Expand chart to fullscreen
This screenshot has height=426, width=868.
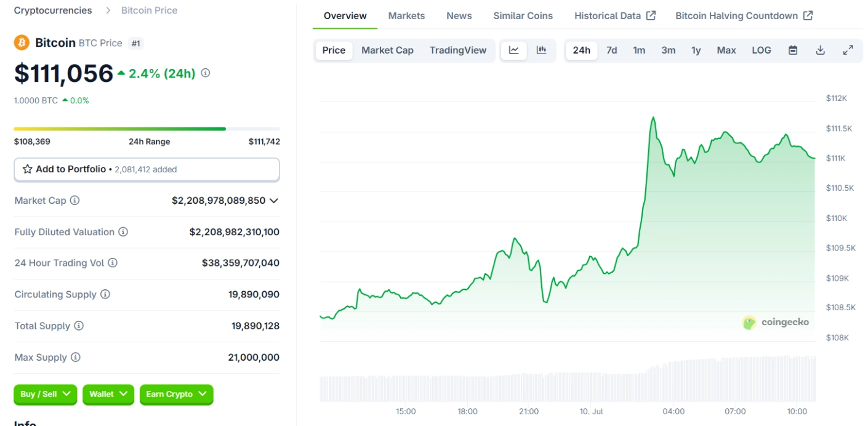coord(848,50)
